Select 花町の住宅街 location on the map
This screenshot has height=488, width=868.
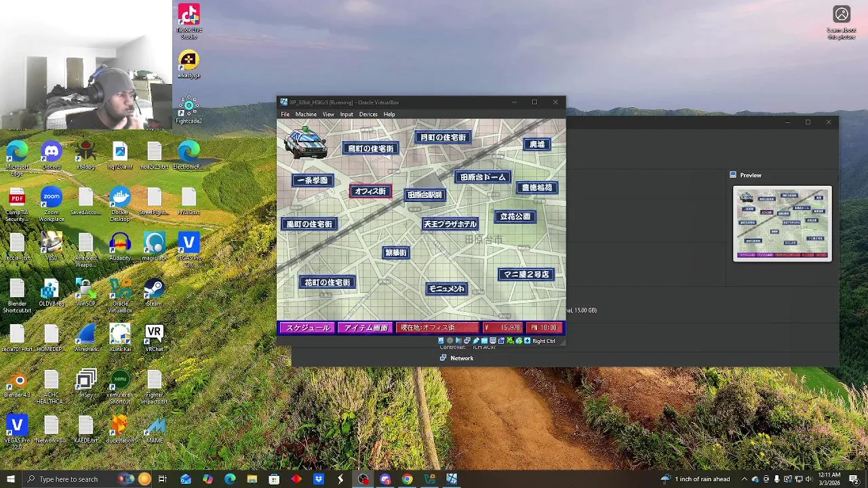coord(327,282)
